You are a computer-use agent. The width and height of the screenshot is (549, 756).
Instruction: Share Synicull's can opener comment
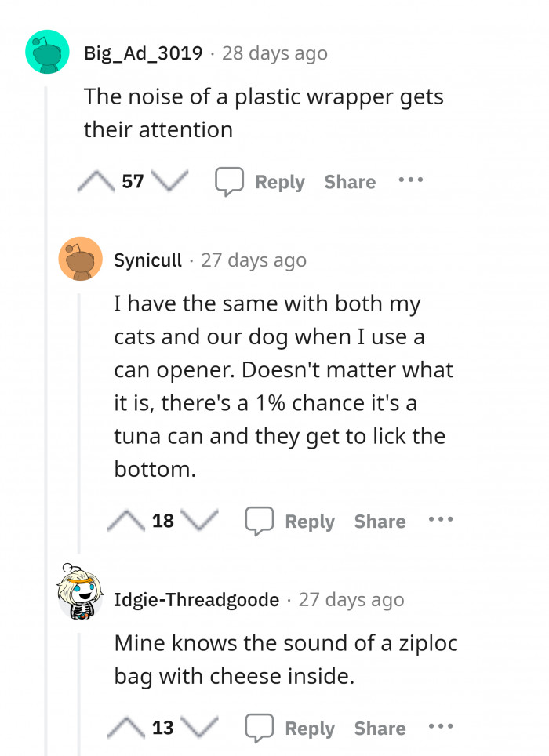[x=379, y=519]
